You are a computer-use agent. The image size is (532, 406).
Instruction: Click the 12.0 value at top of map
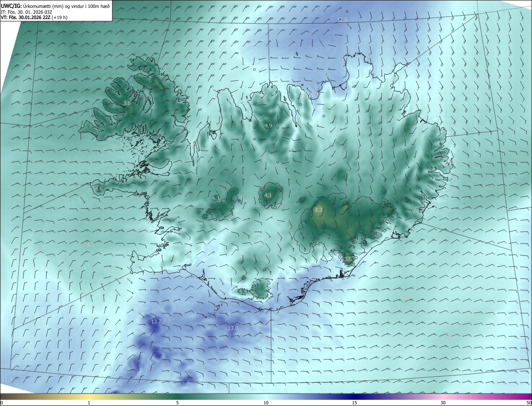click(x=342, y=20)
